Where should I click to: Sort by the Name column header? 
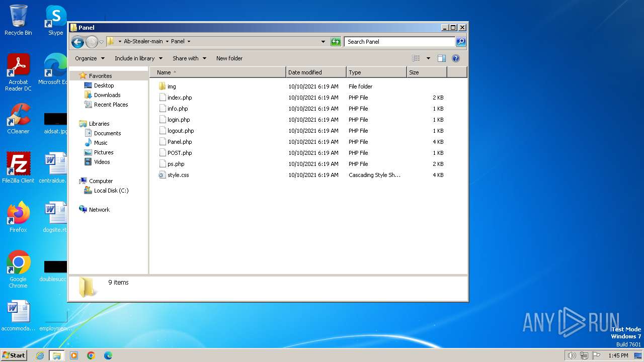pos(217,72)
